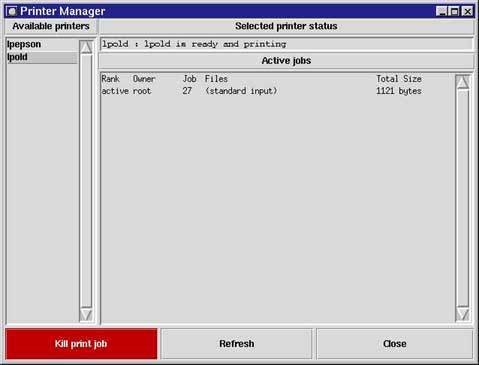Click the Selected printer status header
The image size is (479, 365).
click(286, 26)
